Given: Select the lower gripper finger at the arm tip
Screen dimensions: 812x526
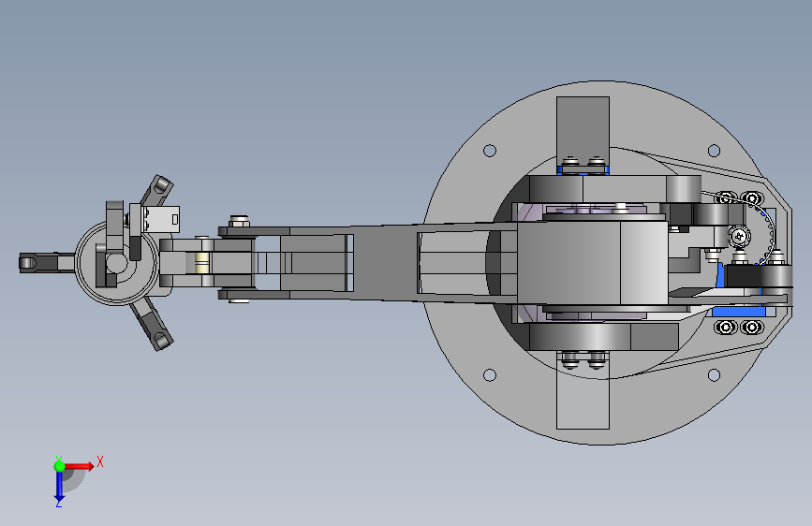Looking at the screenshot, I should pyautogui.click(x=153, y=325).
